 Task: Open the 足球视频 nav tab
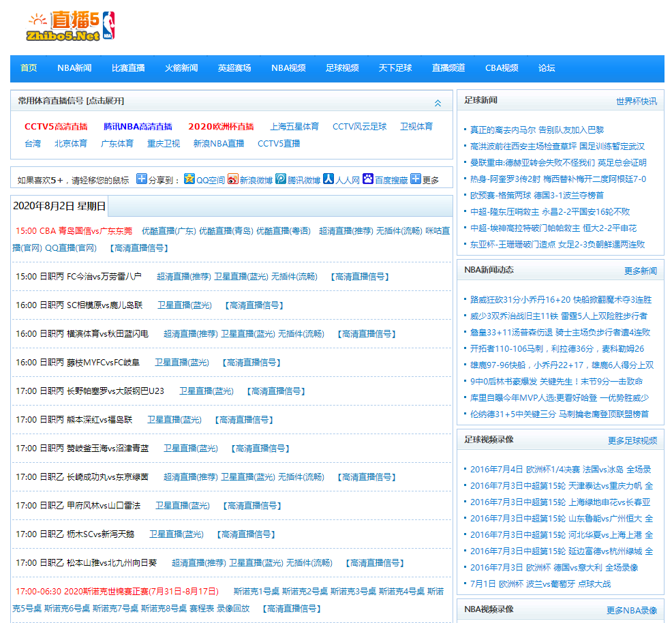pyautogui.click(x=342, y=67)
